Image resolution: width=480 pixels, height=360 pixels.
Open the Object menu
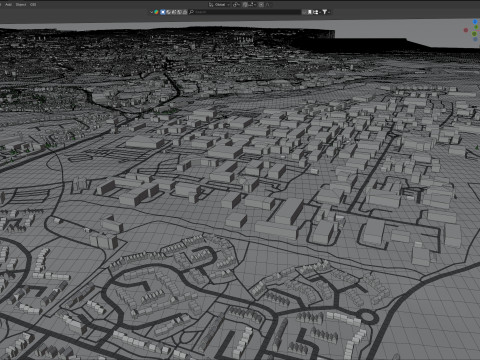(21, 4)
